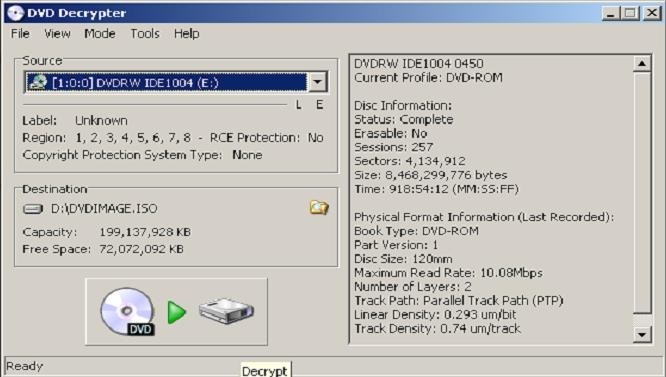Select the [1:0:0] DVDRW IDE1004 (E:) drive entry

click(166, 82)
